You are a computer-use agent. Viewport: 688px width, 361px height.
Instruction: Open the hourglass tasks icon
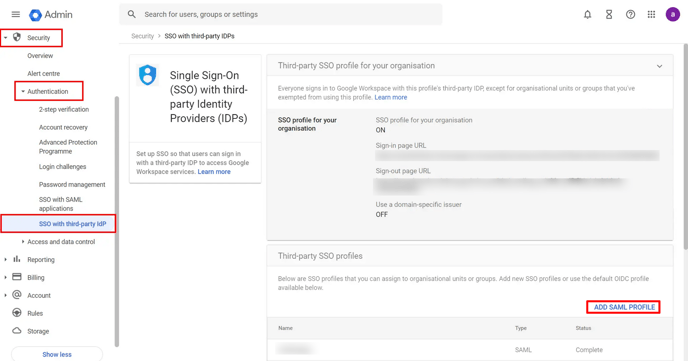609,14
